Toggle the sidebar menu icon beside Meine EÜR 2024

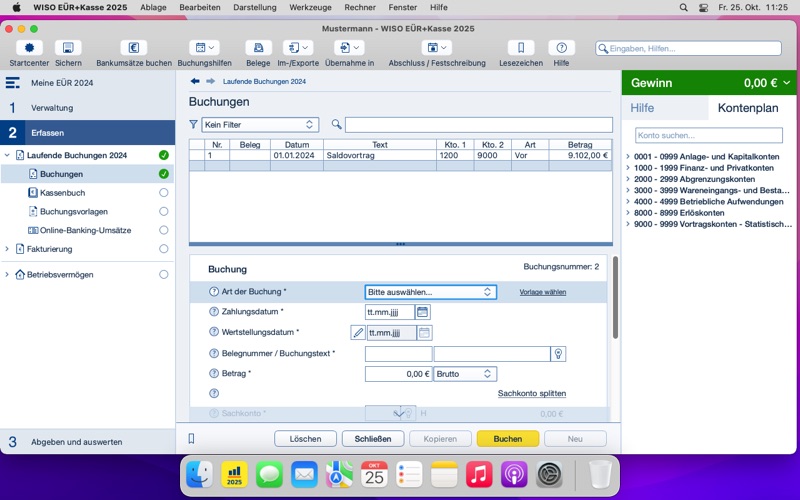[x=13, y=83]
